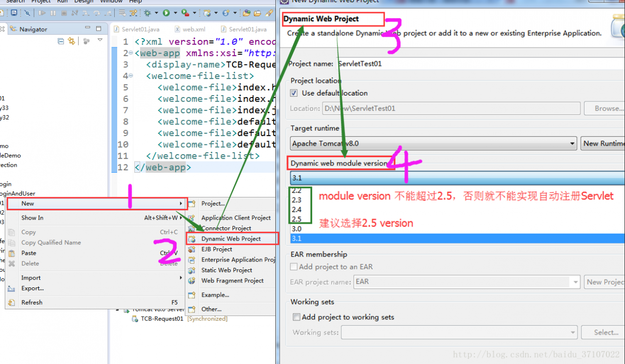Click the green bug Debug icon
Screen dimensions: 625x364
pos(147,13)
